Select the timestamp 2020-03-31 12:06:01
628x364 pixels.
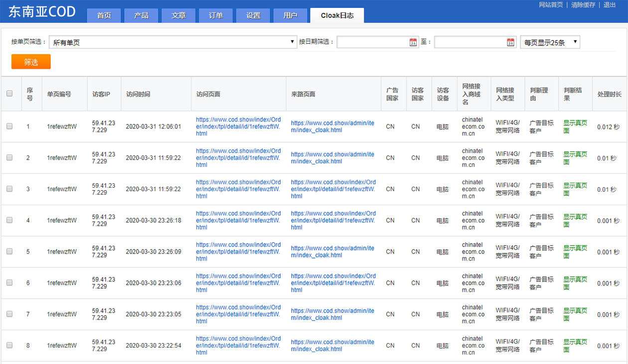tap(154, 126)
